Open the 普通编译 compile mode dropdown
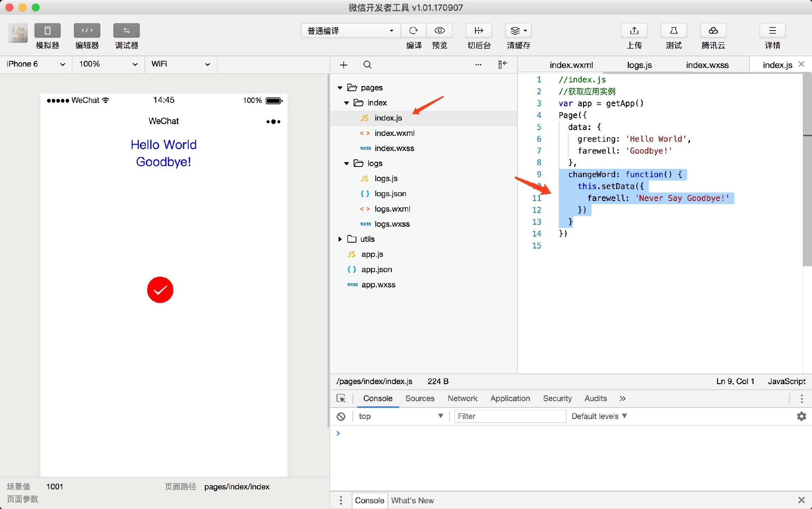Viewport: 812px width, 509px height. pyautogui.click(x=350, y=31)
